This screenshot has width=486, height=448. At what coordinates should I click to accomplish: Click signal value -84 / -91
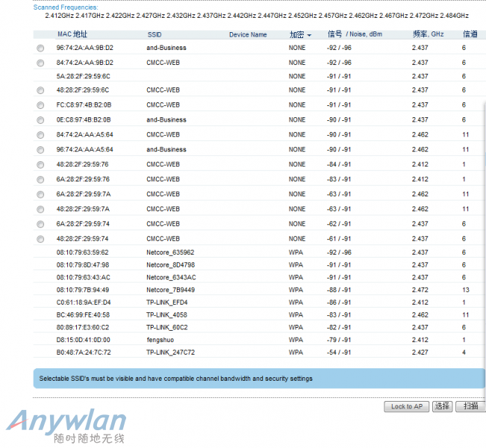pos(338,164)
